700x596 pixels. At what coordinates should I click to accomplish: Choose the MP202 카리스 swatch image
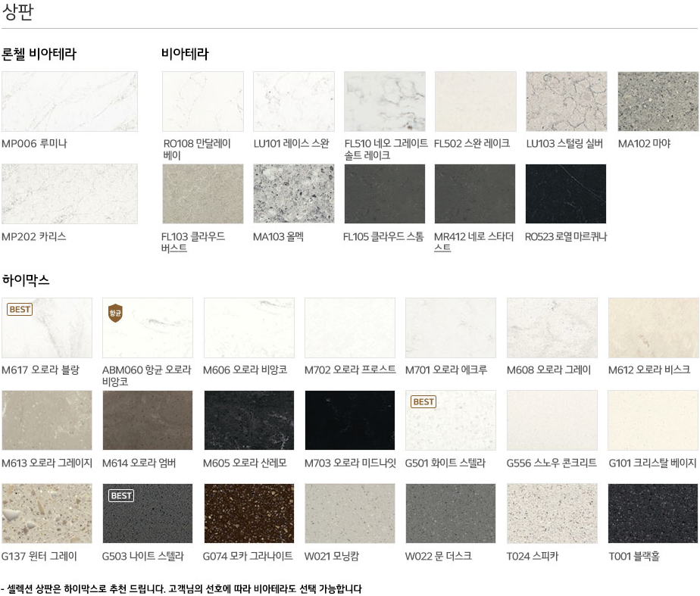click(x=70, y=194)
